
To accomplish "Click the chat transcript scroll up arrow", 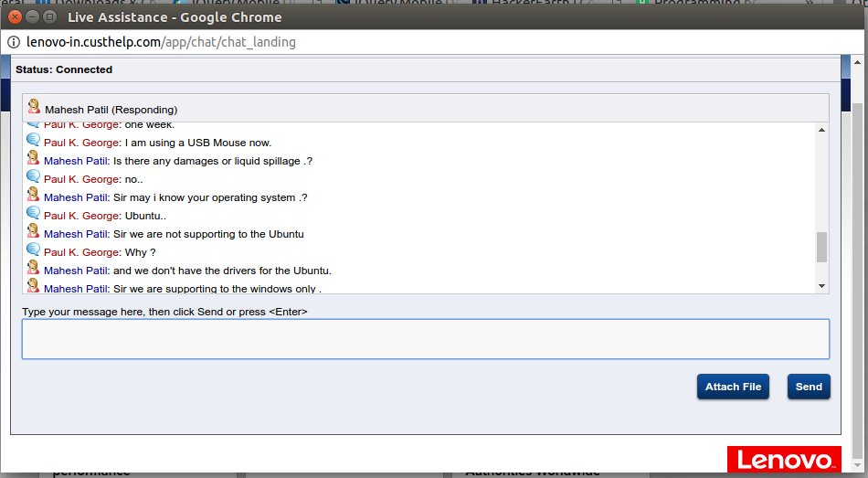I will [821, 130].
